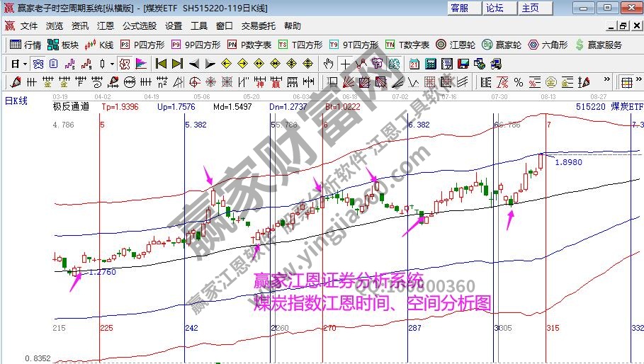Step chart left with black left arrow
Viewport: 644px width, 364px height.
(194, 64)
